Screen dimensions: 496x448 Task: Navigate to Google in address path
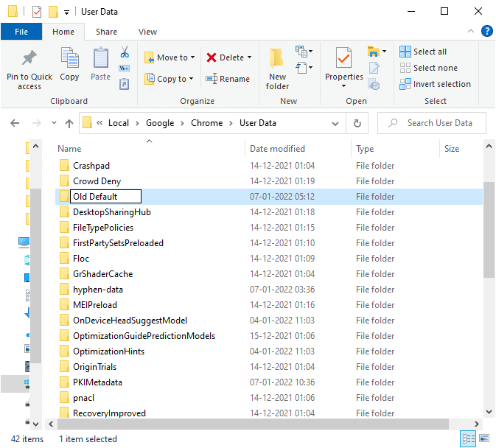pyautogui.click(x=160, y=123)
